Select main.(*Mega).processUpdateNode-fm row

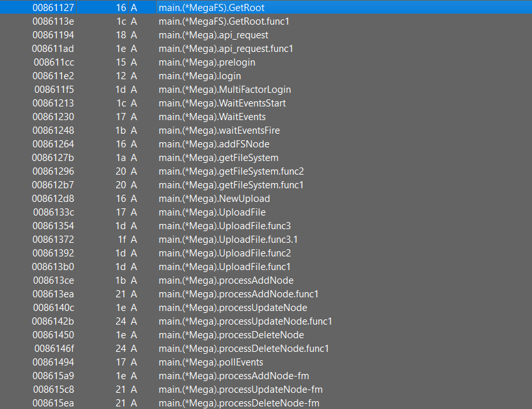pos(266,390)
